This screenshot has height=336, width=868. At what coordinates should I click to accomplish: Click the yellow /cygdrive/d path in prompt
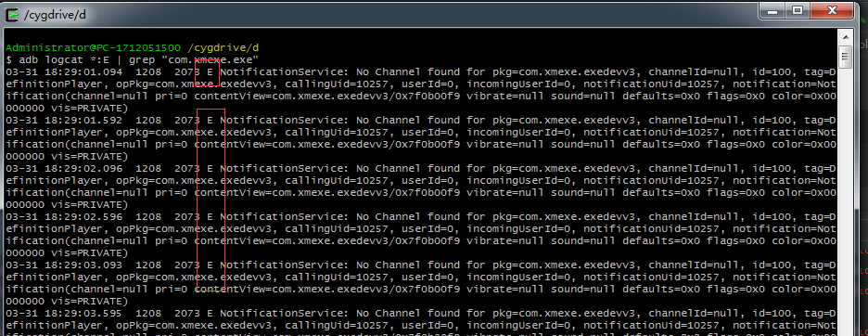point(223,47)
